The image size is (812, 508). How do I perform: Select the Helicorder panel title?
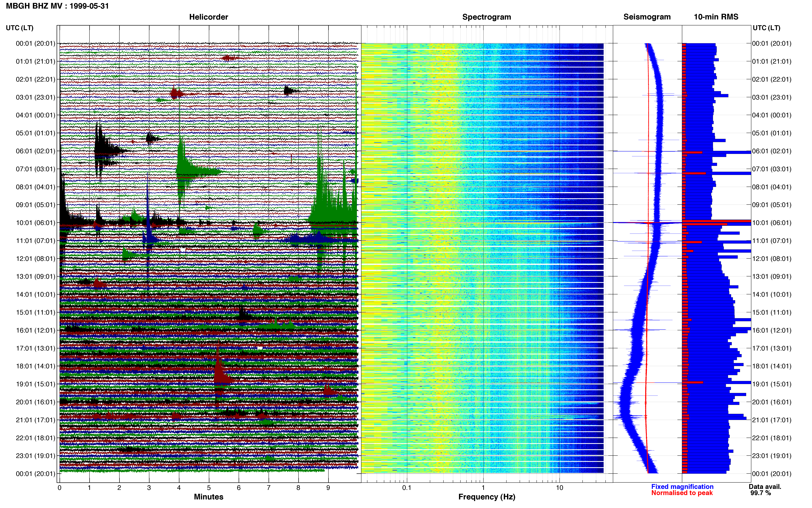(x=209, y=17)
